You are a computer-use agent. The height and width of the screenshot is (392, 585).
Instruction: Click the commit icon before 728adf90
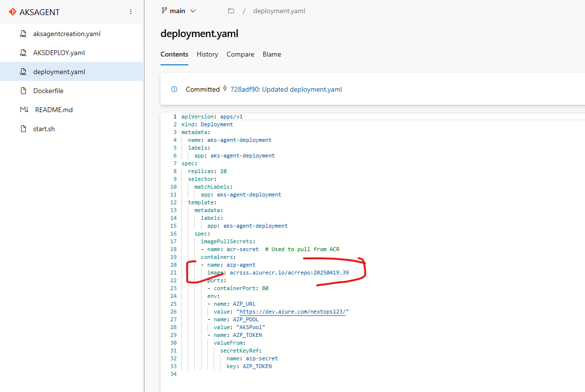(x=225, y=88)
